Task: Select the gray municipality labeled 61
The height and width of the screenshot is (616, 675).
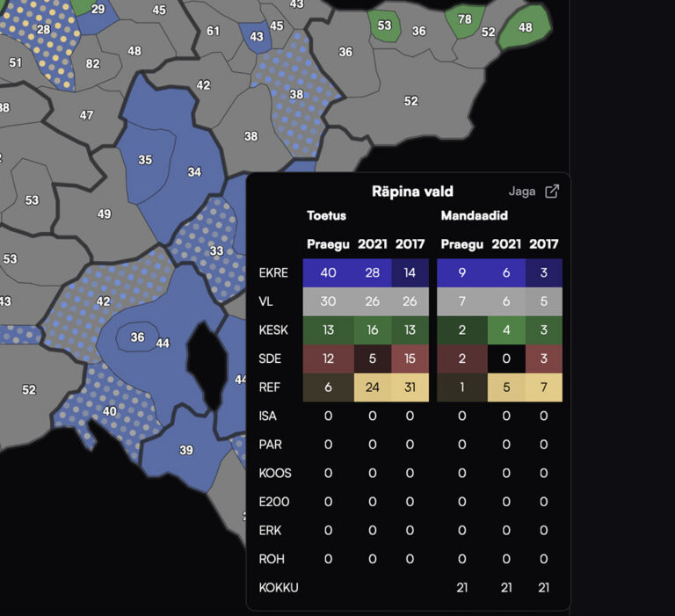Action: 213,31
